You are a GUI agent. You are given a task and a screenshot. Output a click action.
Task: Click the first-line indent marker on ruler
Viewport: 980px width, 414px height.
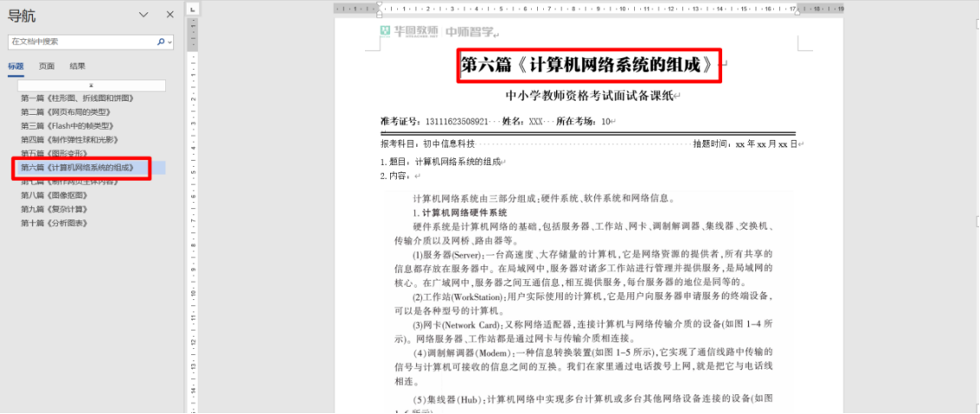(379, 4)
